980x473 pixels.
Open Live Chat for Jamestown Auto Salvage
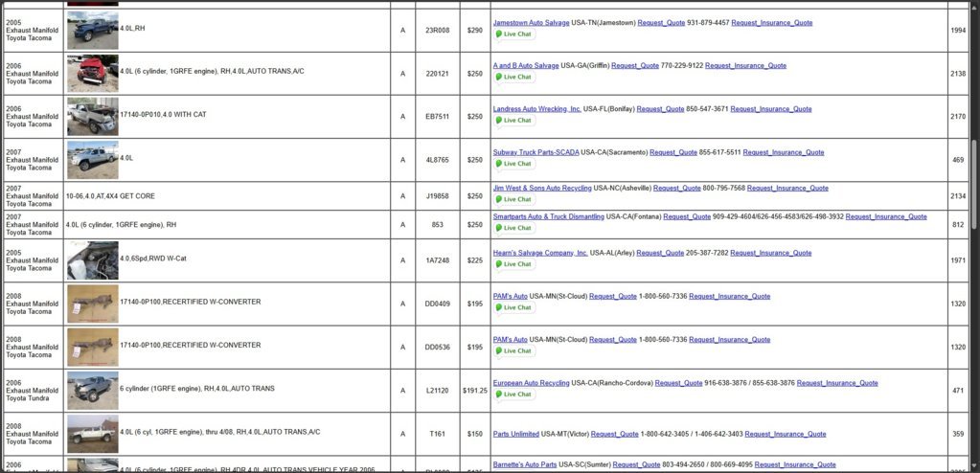point(513,34)
